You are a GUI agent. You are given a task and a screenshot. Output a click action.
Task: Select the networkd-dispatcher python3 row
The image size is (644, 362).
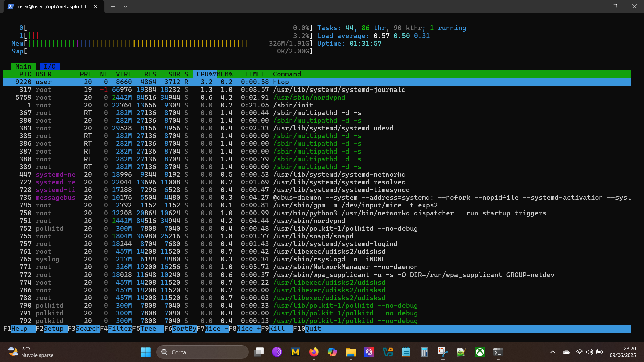tap(317, 213)
